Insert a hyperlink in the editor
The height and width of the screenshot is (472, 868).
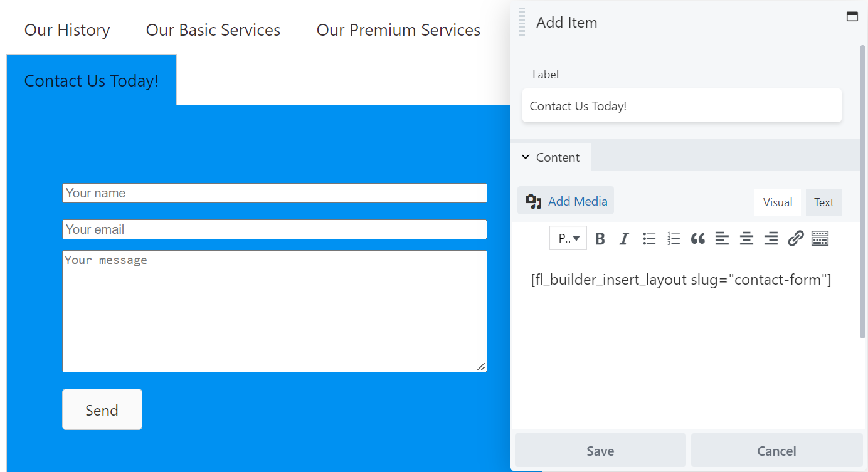pos(795,238)
